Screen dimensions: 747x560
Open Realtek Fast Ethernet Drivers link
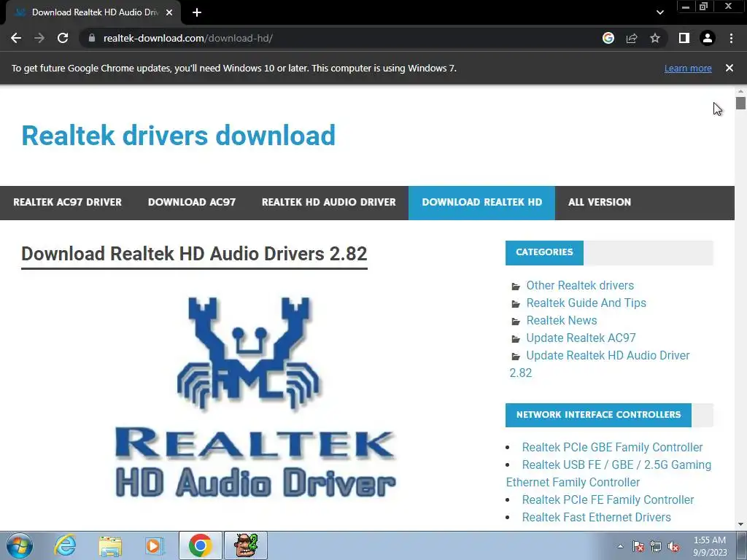(596, 517)
